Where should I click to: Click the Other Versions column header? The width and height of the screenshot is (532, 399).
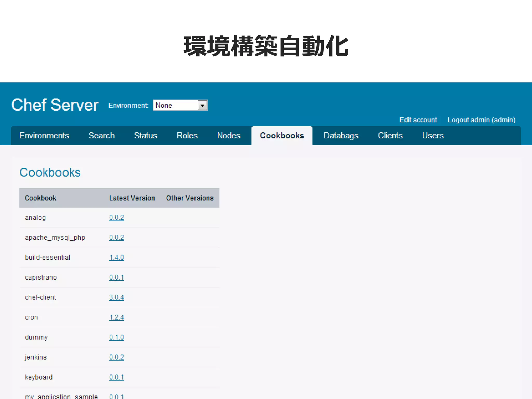190,198
